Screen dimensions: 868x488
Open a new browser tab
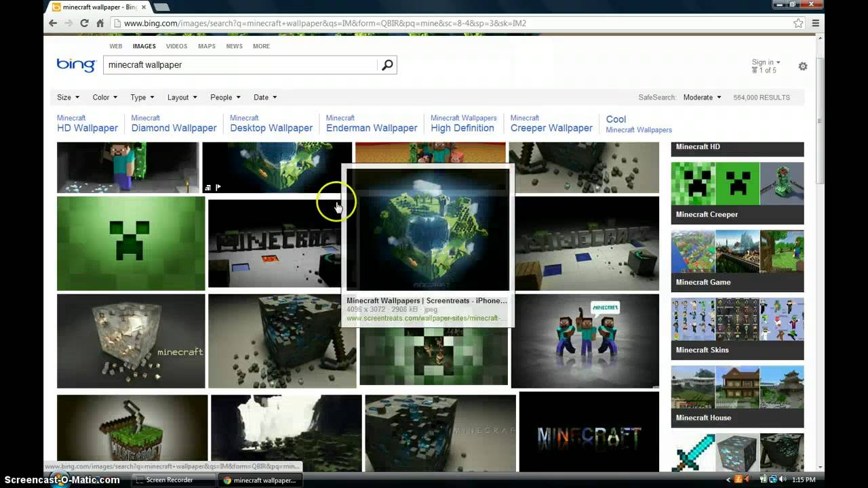(x=161, y=7)
